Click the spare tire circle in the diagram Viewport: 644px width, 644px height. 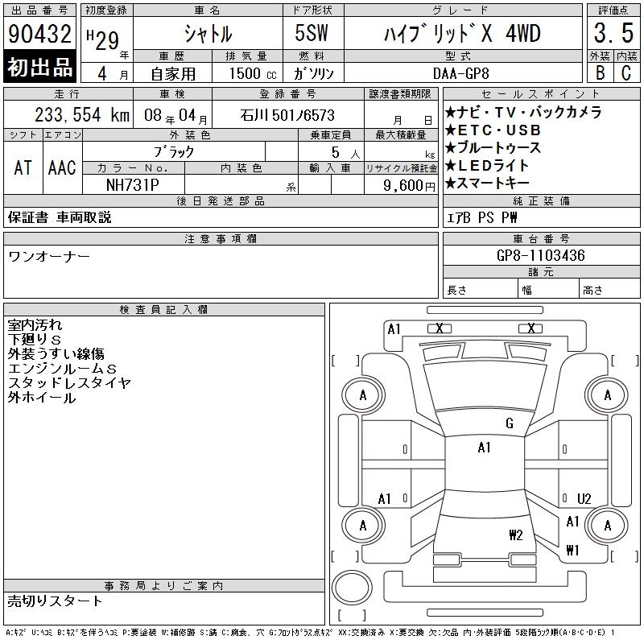pos(352,587)
